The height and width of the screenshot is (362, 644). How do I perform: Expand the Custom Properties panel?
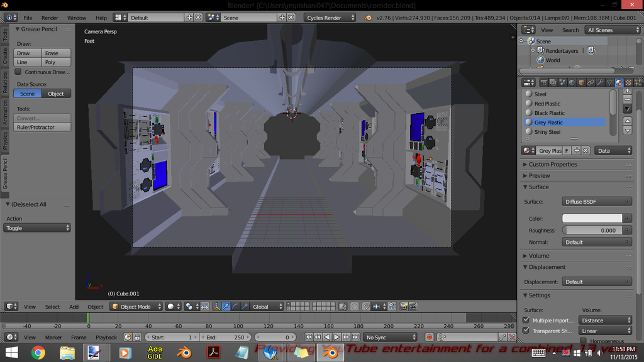(x=552, y=164)
